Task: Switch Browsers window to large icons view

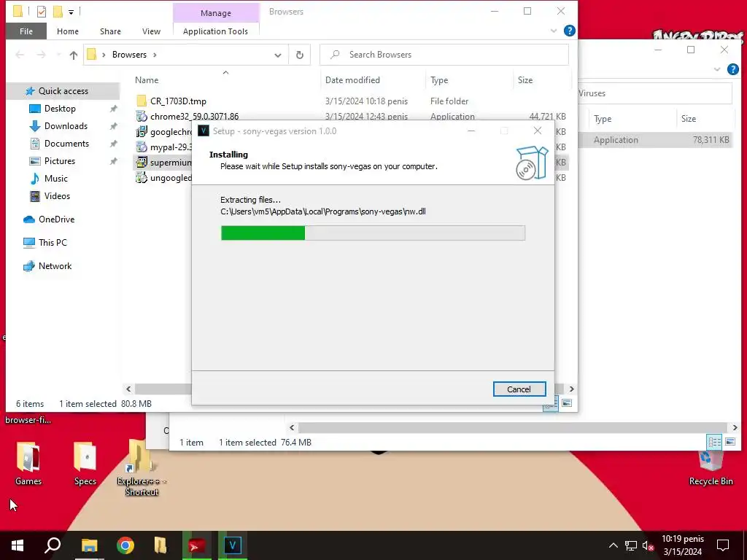Action: (566, 403)
